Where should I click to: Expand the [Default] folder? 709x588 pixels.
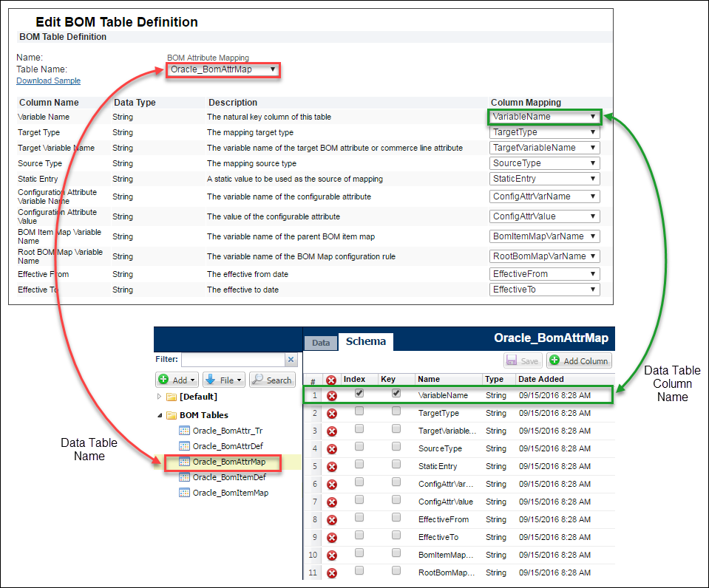click(x=160, y=397)
